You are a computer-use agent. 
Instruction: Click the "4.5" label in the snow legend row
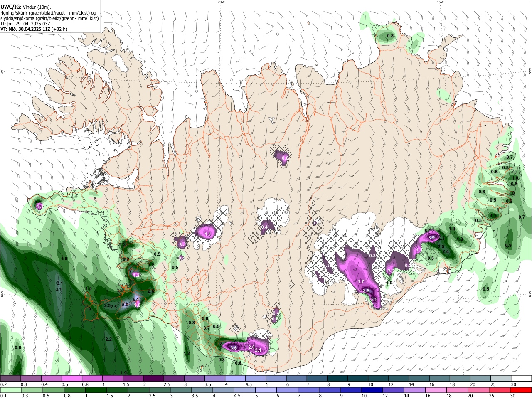[x=249, y=384]
